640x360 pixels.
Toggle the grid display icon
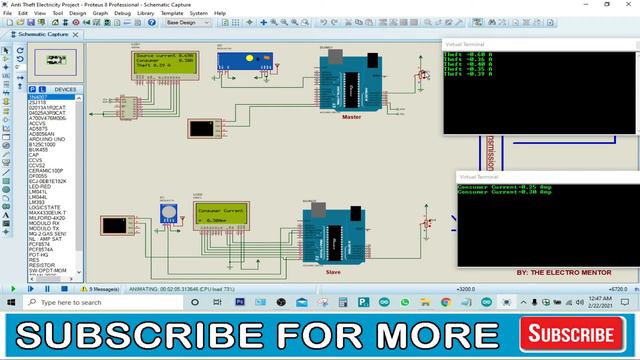(x=236, y=22)
